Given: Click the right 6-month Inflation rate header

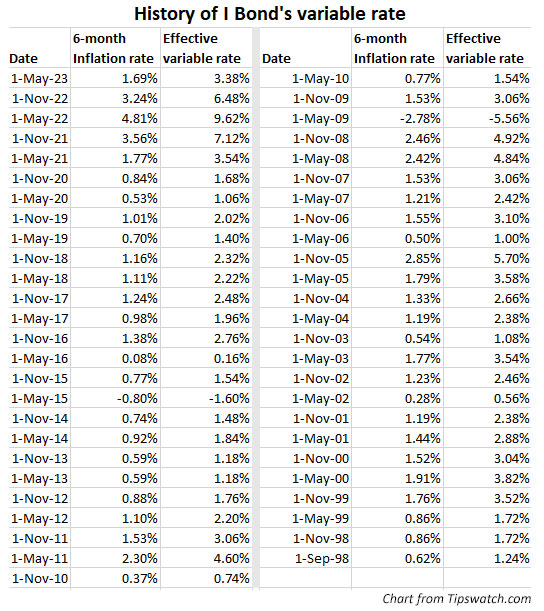Looking at the screenshot, I should tap(394, 48).
